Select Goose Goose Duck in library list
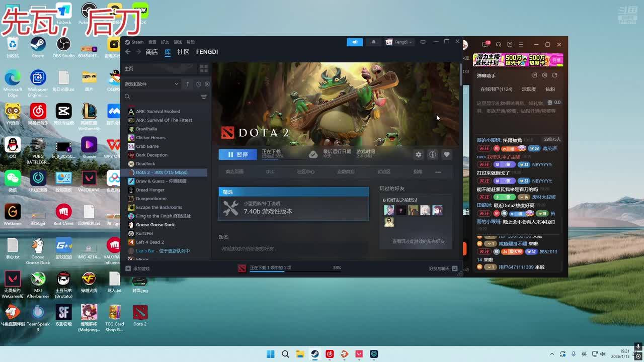Image resolution: width=644 pixels, height=362 pixels. [x=155, y=225]
